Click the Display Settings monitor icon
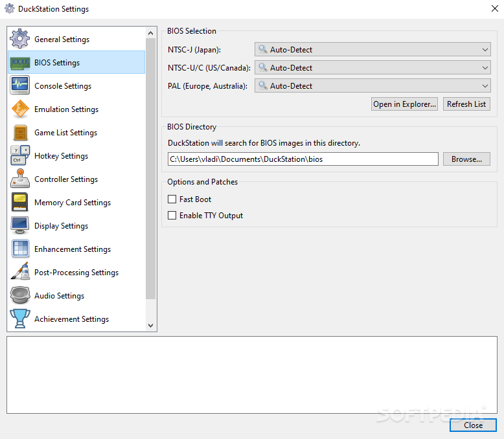Image resolution: width=504 pixels, height=439 pixels. point(19,225)
